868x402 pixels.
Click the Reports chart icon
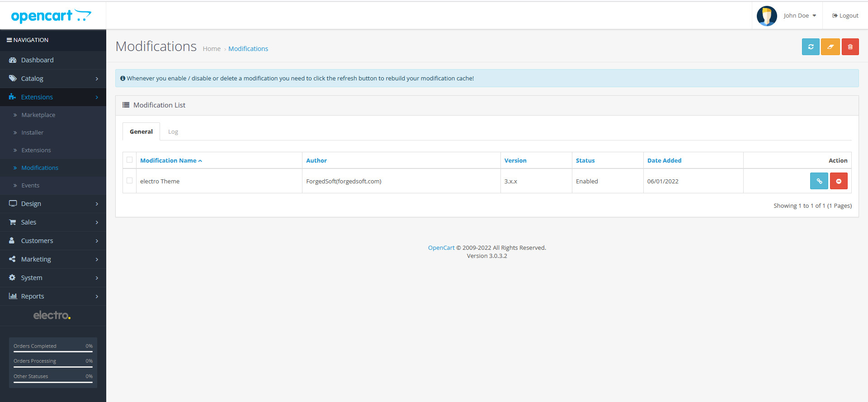(13, 296)
